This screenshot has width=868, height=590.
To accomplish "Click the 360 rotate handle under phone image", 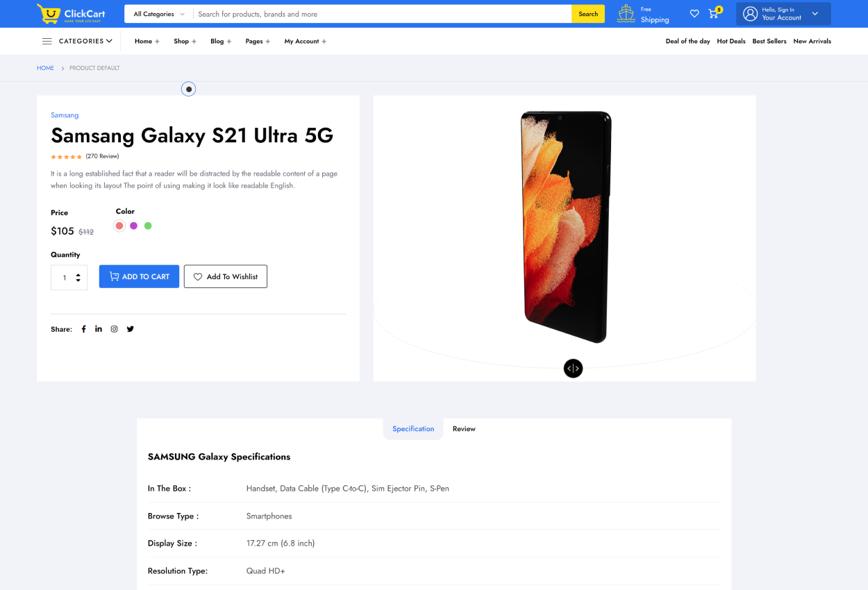I will coord(573,369).
